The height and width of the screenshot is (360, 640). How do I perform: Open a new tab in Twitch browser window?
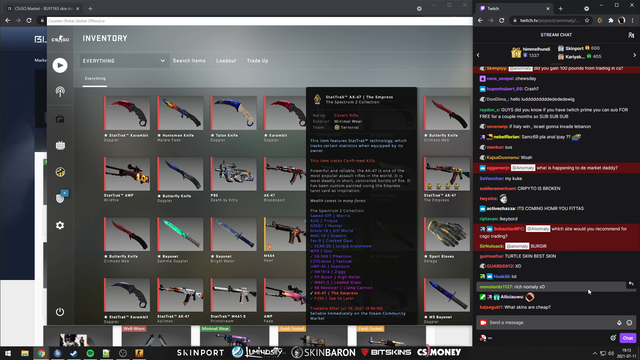(560, 8)
